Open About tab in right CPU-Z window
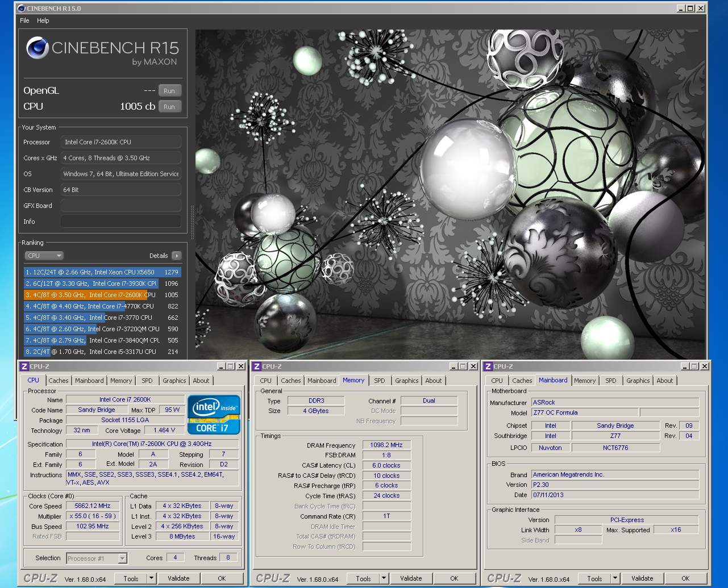 tap(665, 381)
